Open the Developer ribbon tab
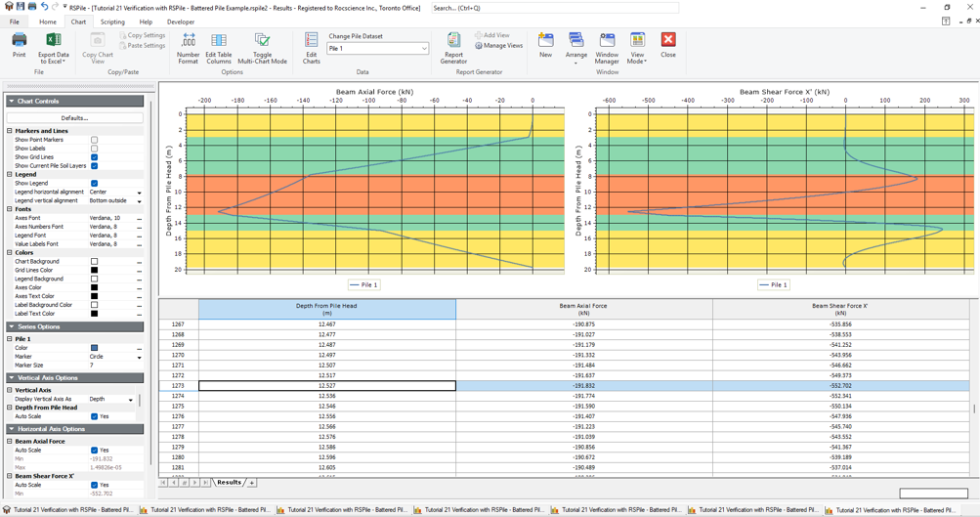 (x=181, y=22)
